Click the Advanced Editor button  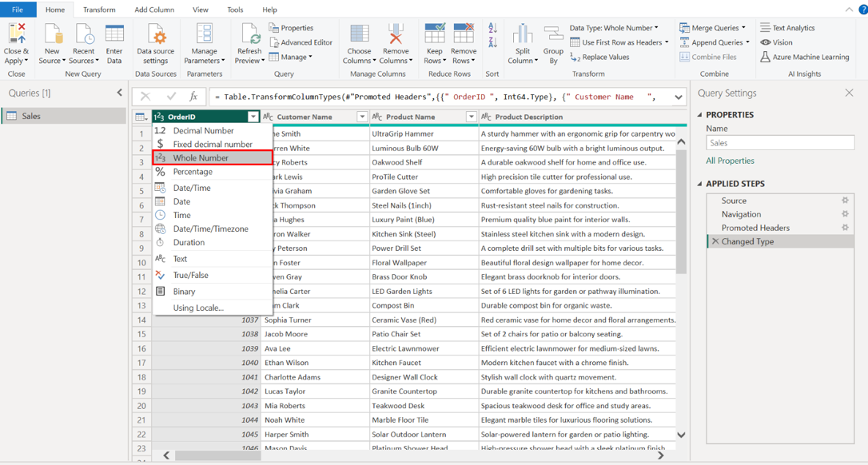click(x=301, y=42)
